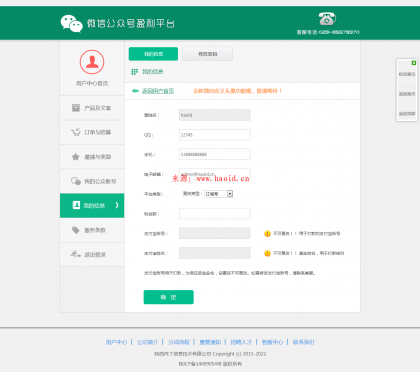The height and width of the screenshot is (372, 420).
Task: Click the tag 服务条款 icon
Action: click(76, 230)
